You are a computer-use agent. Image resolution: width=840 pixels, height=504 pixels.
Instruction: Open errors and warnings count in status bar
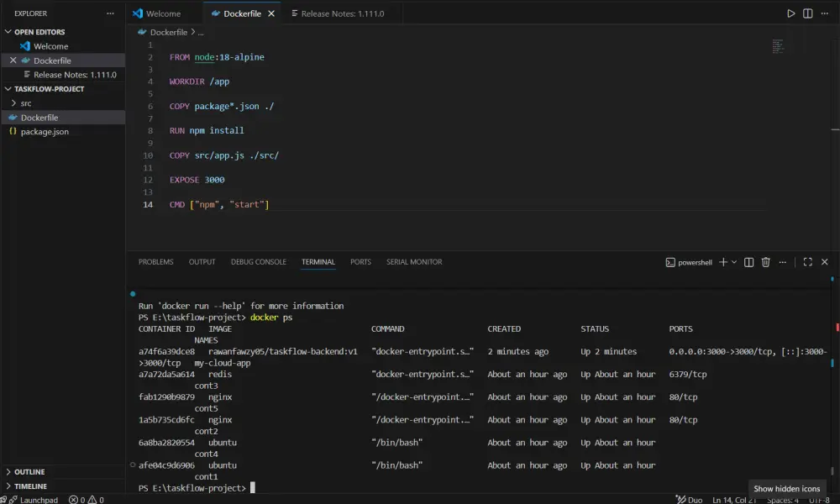coord(87,500)
